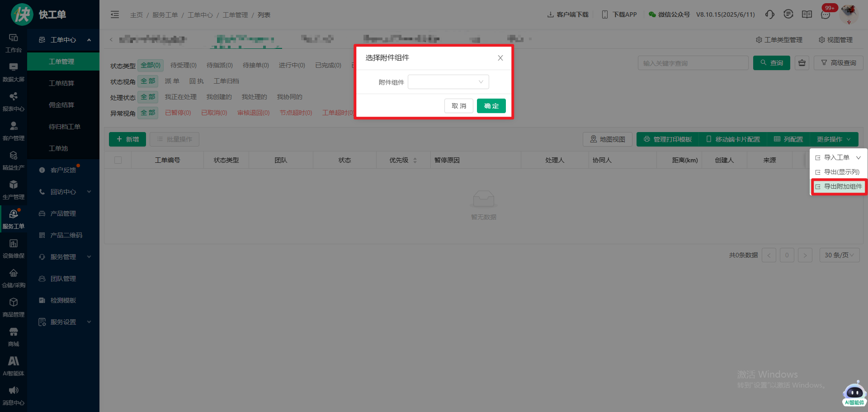Click the AI智能体 robot assistant icon
Viewport: 868px width, 412px height.
click(x=854, y=393)
